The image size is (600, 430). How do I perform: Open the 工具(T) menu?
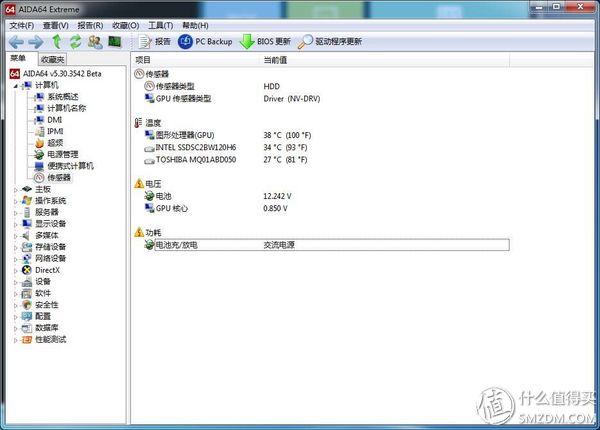160,25
